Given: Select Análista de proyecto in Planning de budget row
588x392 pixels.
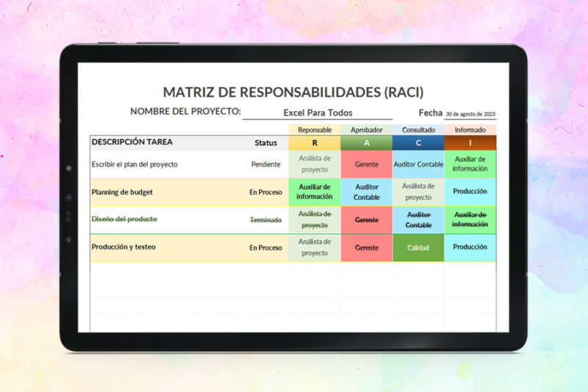Looking at the screenshot, I should [418, 192].
